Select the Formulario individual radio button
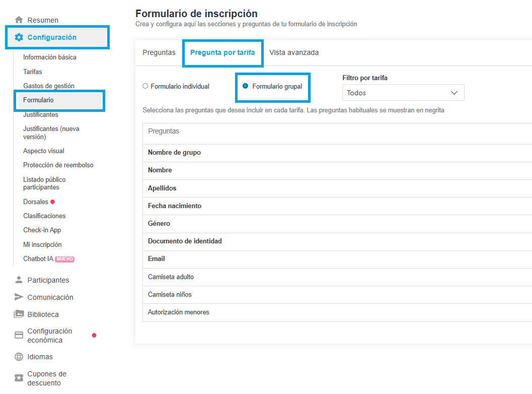This screenshot has height=394, width=532. pos(145,86)
